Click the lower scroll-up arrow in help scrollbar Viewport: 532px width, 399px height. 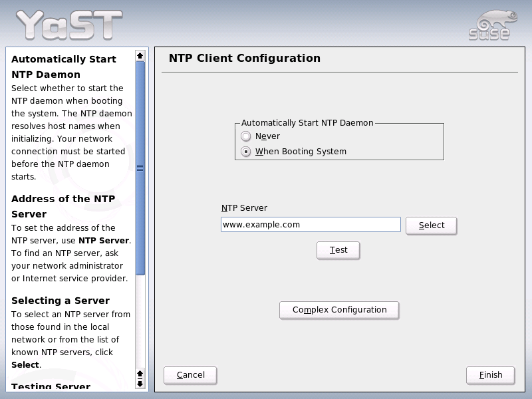[140, 374]
